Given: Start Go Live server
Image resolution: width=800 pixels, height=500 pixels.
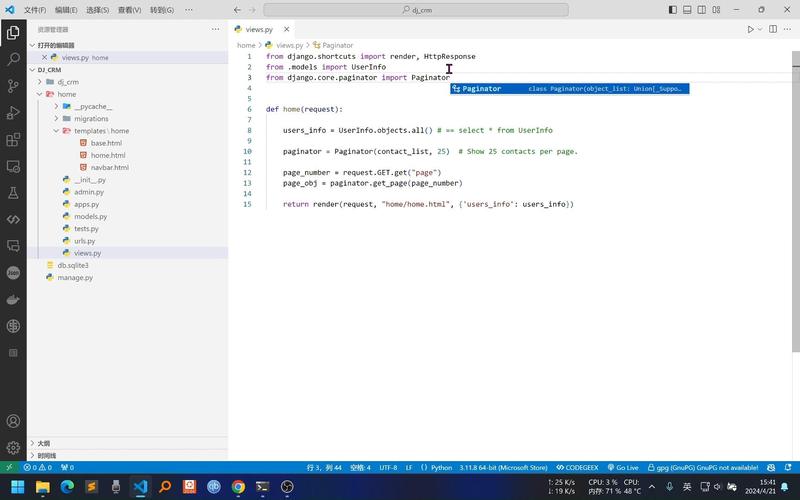Looking at the screenshot, I should pos(623,467).
